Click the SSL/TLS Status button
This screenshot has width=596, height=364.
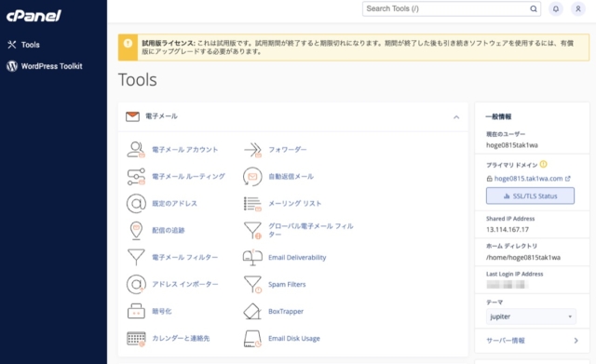pos(530,196)
